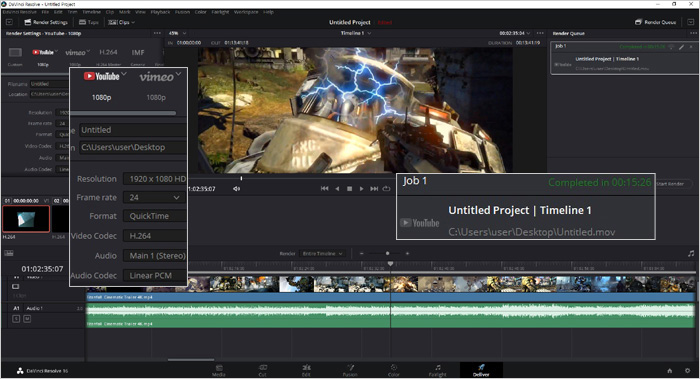Zoom in timeline with plus button
Screen dimensions: 700x379
(407, 254)
